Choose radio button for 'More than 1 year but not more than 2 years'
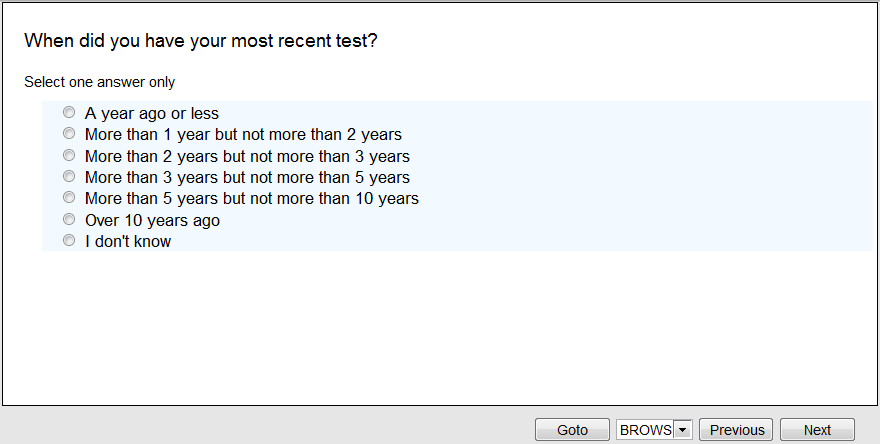880x444 pixels. click(x=69, y=134)
